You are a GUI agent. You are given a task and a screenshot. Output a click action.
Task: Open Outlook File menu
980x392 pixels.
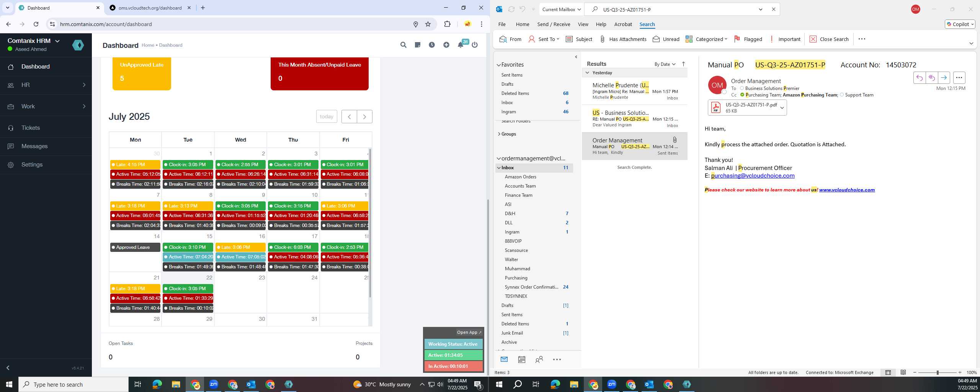click(502, 24)
